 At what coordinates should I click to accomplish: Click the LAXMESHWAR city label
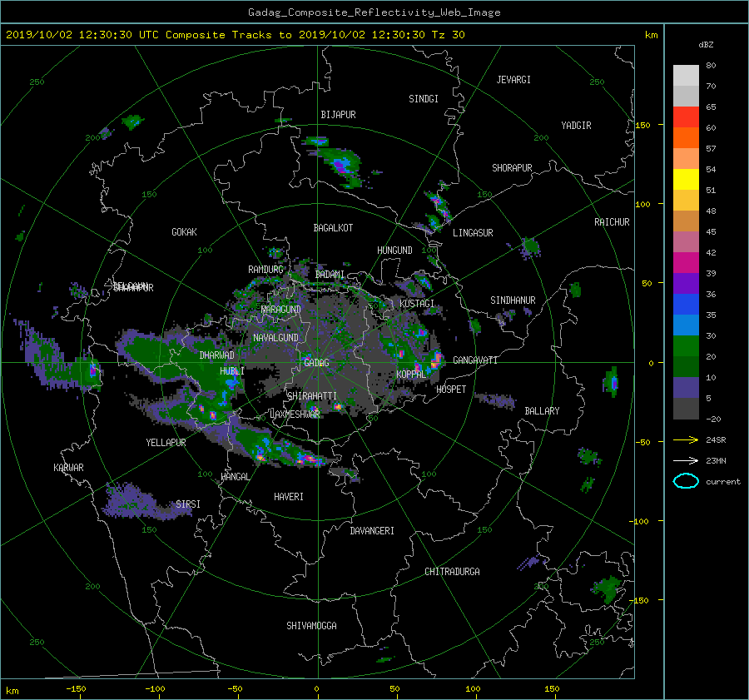pos(295,414)
